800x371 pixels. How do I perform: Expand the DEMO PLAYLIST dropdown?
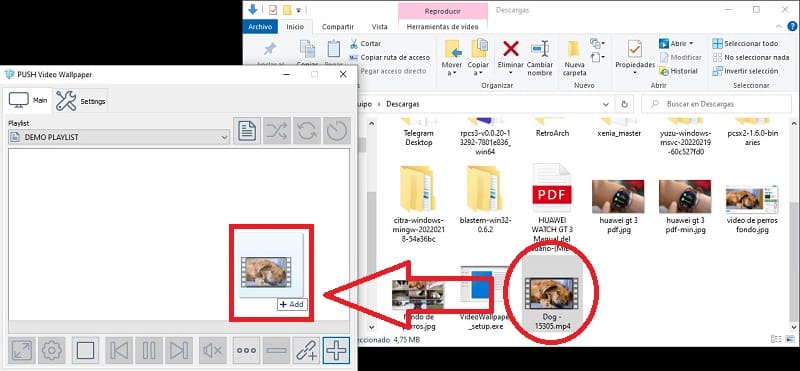coord(224,137)
